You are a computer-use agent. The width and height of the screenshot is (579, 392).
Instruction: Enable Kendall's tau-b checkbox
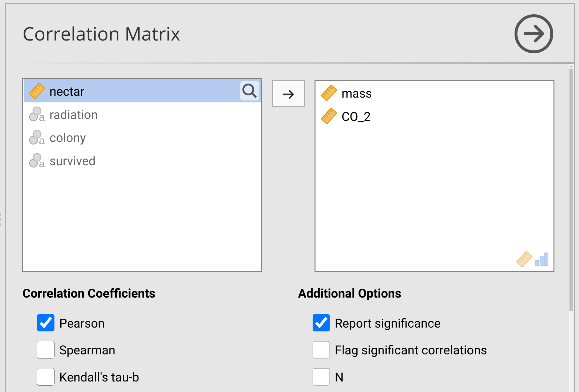46,377
